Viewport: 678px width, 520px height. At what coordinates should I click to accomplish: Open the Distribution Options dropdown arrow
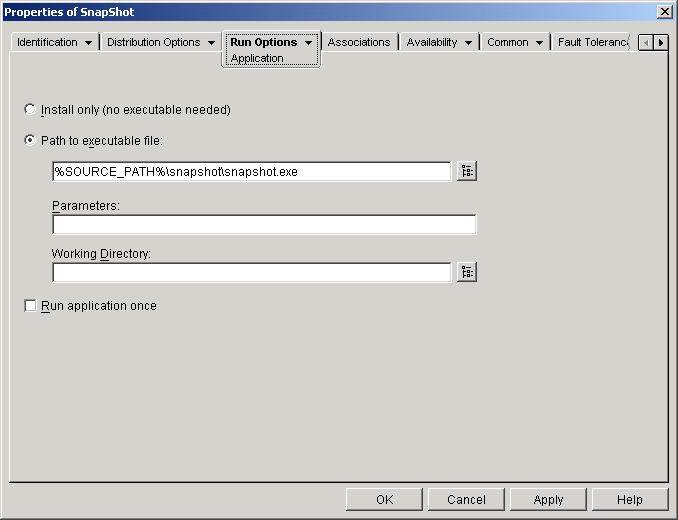tap(211, 43)
